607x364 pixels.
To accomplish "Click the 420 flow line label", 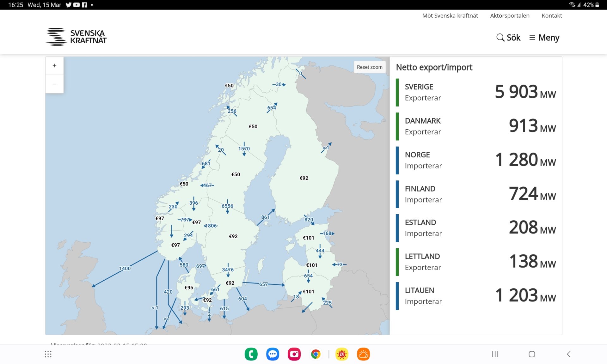I will (x=168, y=292).
